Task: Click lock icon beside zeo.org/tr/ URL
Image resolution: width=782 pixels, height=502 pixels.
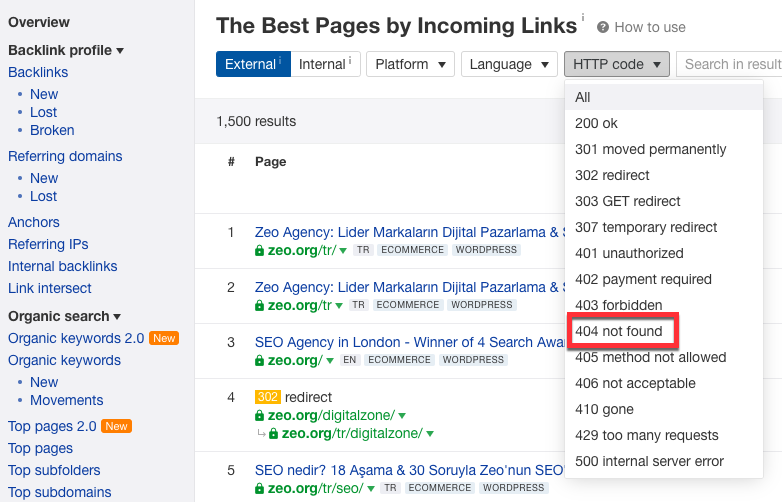Action: point(259,250)
